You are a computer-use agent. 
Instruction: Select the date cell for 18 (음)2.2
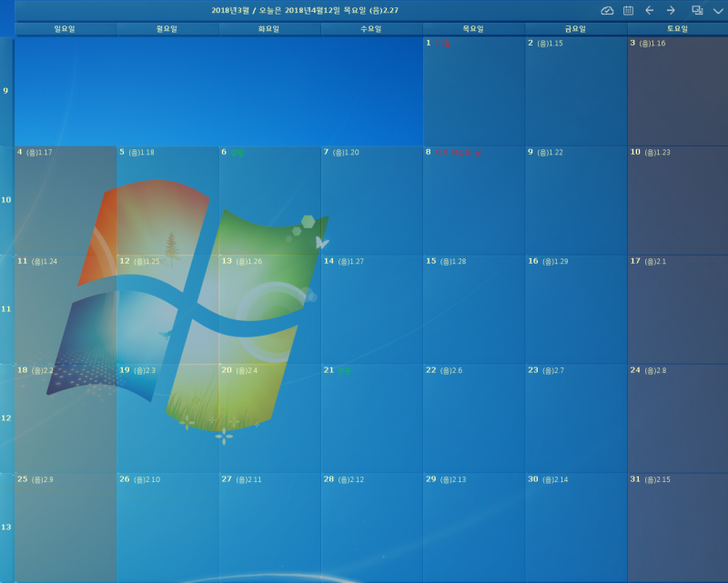[66, 418]
